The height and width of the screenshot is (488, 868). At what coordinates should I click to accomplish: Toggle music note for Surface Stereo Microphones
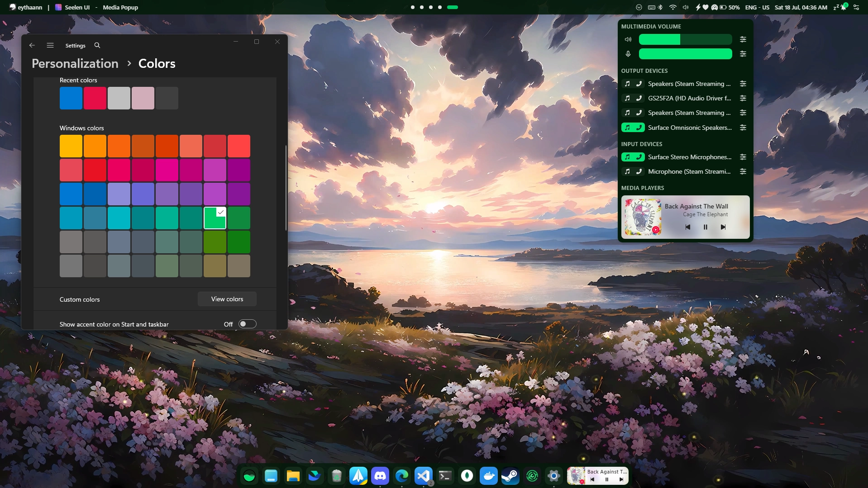coord(627,157)
